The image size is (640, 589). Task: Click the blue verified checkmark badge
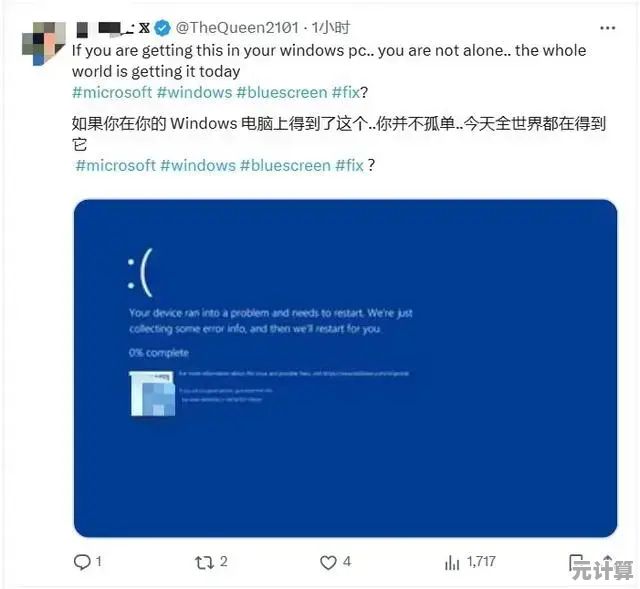(163, 28)
